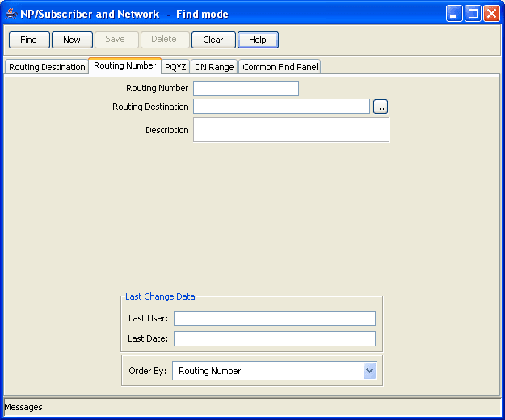Click the Last User field
The height and width of the screenshot is (420, 505).
pyautogui.click(x=275, y=318)
